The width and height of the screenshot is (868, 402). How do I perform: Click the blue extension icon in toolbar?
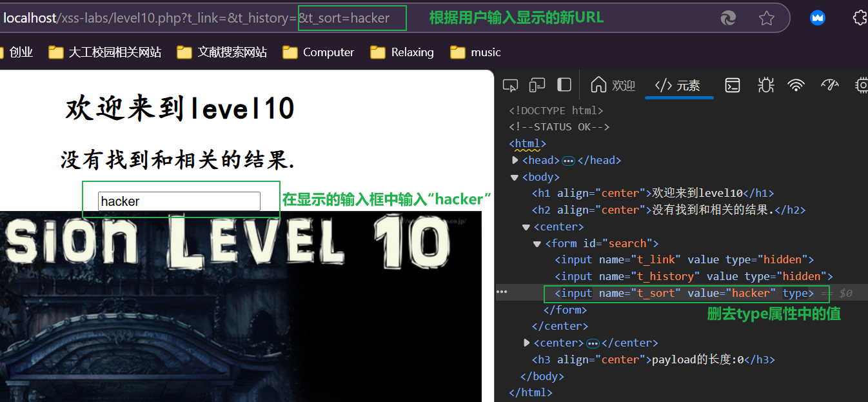pyautogui.click(x=818, y=18)
